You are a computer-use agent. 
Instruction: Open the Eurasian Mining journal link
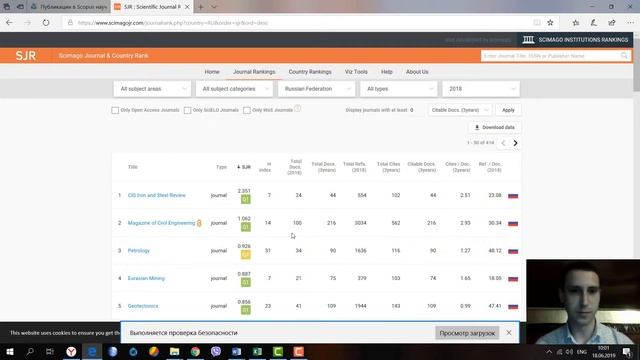tap(146, 278)
